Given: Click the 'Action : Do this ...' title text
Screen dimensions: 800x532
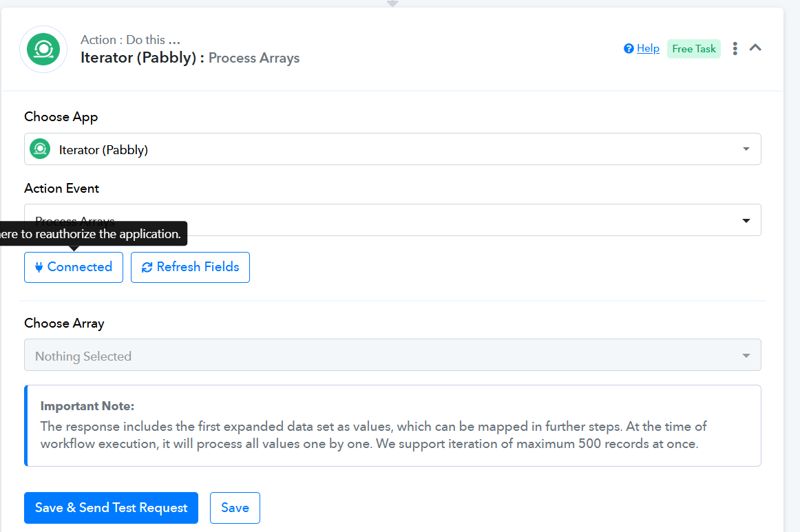Looking at the screenshot, I should [130, 40].
